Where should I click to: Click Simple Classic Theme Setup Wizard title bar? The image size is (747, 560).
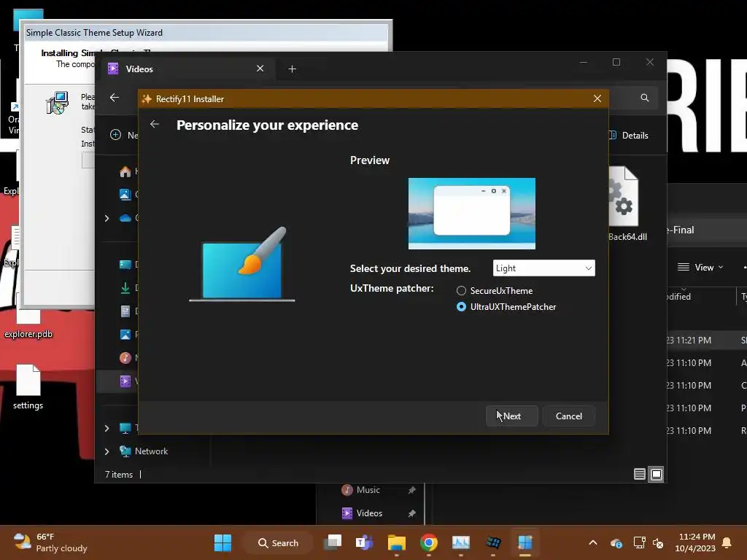[206, 32]
